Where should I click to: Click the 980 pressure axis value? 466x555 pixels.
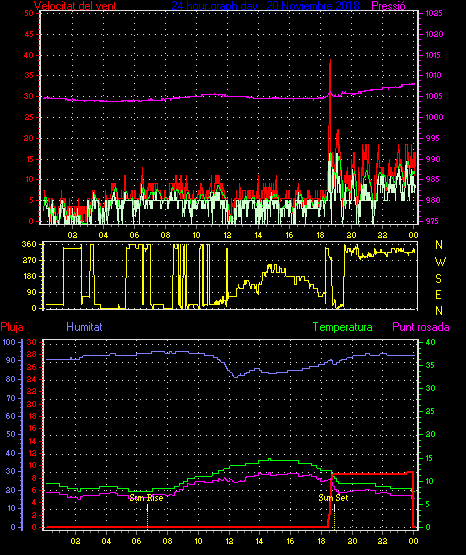pyautogui.click(x=432, y=200)
